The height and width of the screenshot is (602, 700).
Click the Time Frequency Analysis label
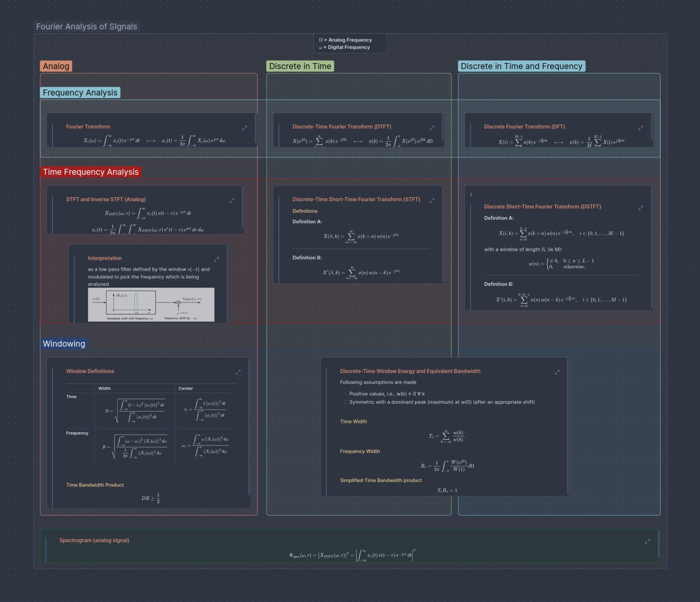click(91, 172)
